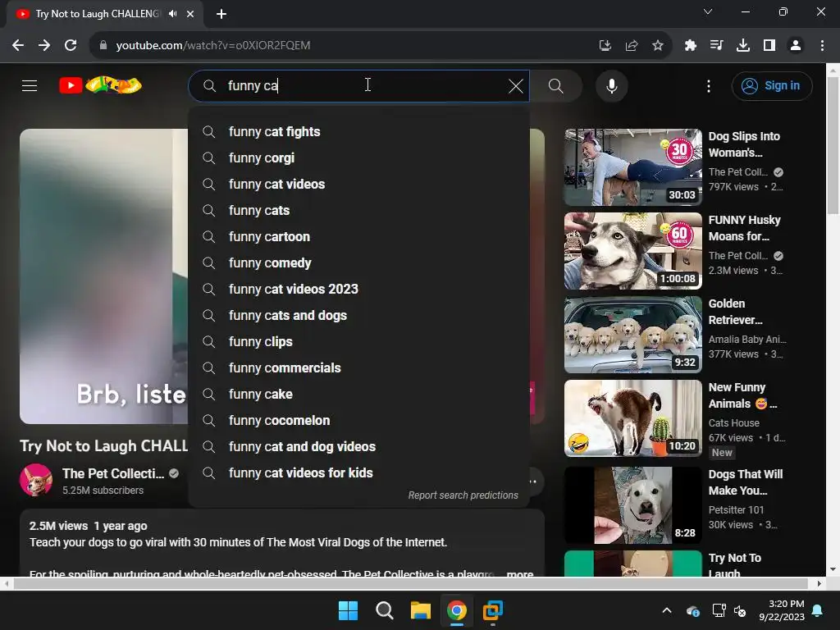Click Report search predictions link

coord(463,495)
